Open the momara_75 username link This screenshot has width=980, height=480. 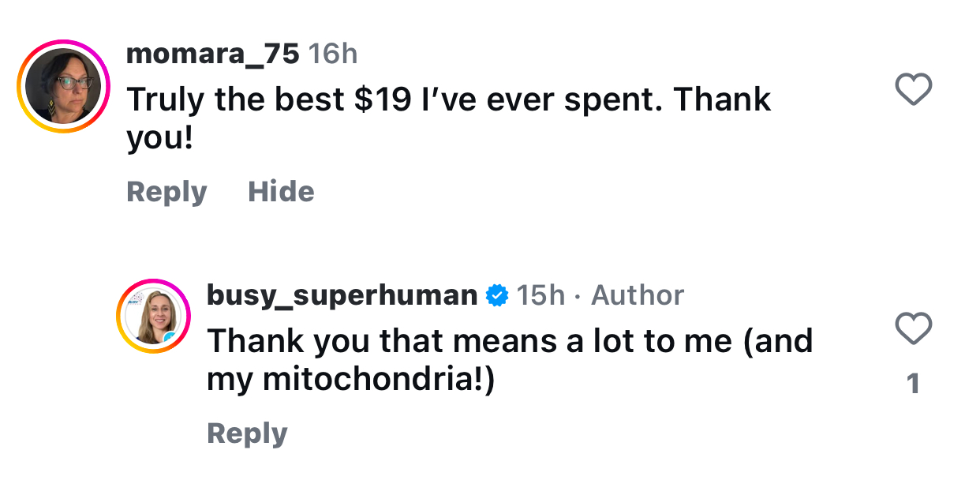click(x=212, y=54)
